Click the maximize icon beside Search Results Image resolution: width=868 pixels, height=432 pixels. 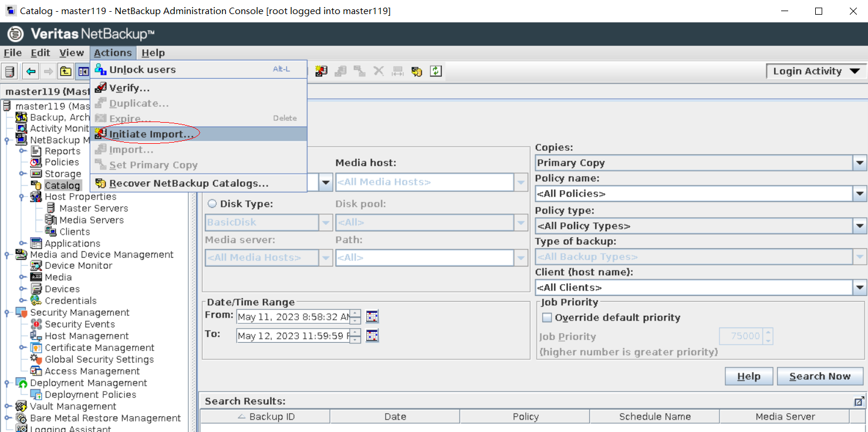859,401
